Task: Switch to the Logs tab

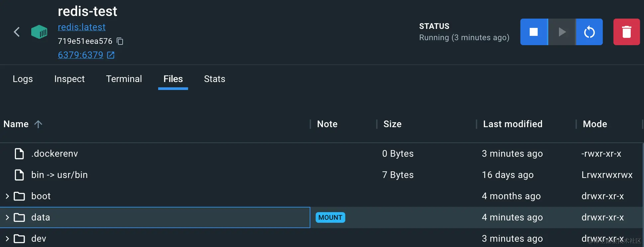Action: coord(23,79)
